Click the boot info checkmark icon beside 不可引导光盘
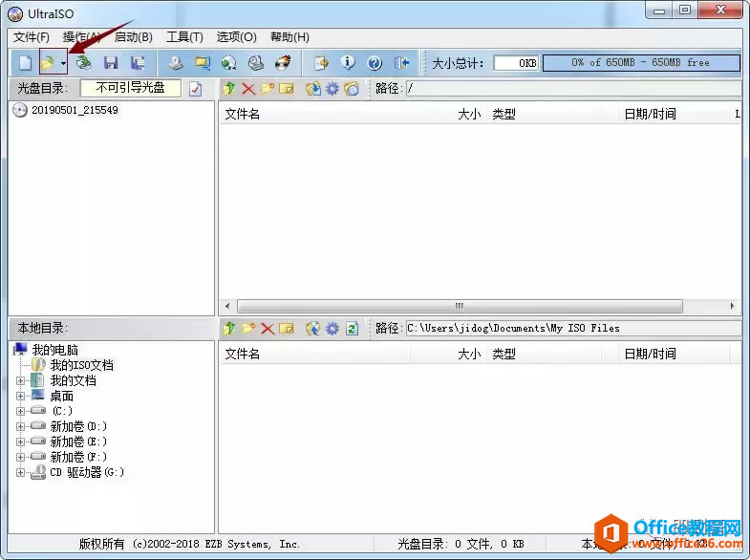 (196, 89)
